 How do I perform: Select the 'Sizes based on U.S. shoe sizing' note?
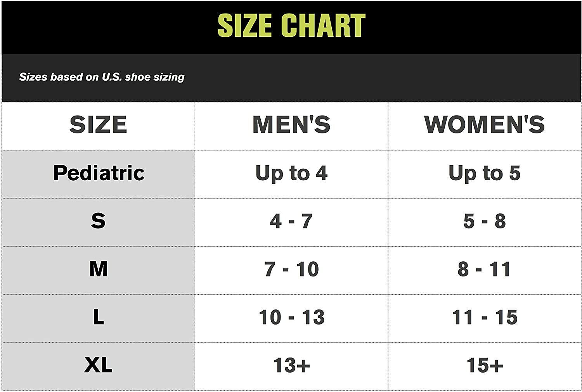point(102,77)
